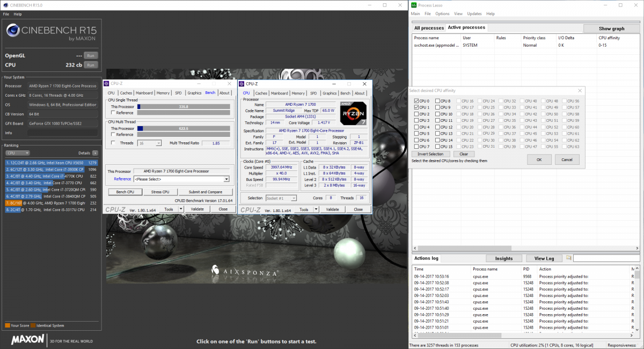Click Validate in the Bench CPU-Z window
Viewport: 644px width, 349px height.
point(197,209)
